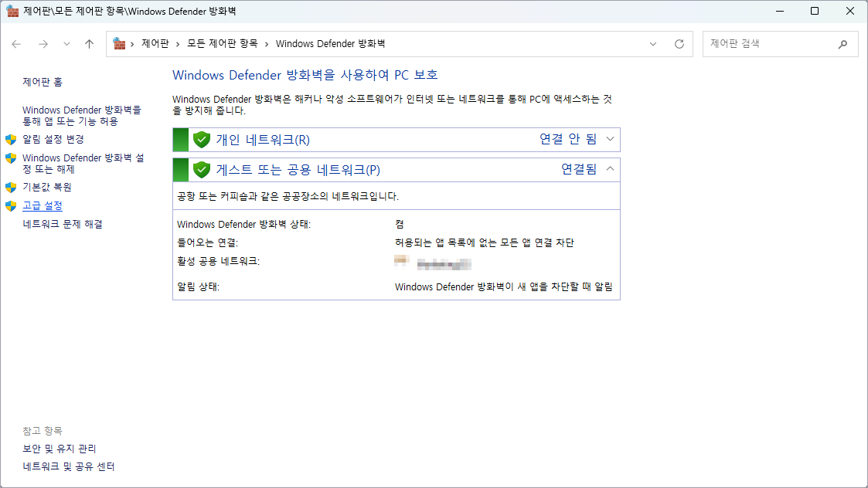Click the forward navigation arrow

(x=43, y=44)
